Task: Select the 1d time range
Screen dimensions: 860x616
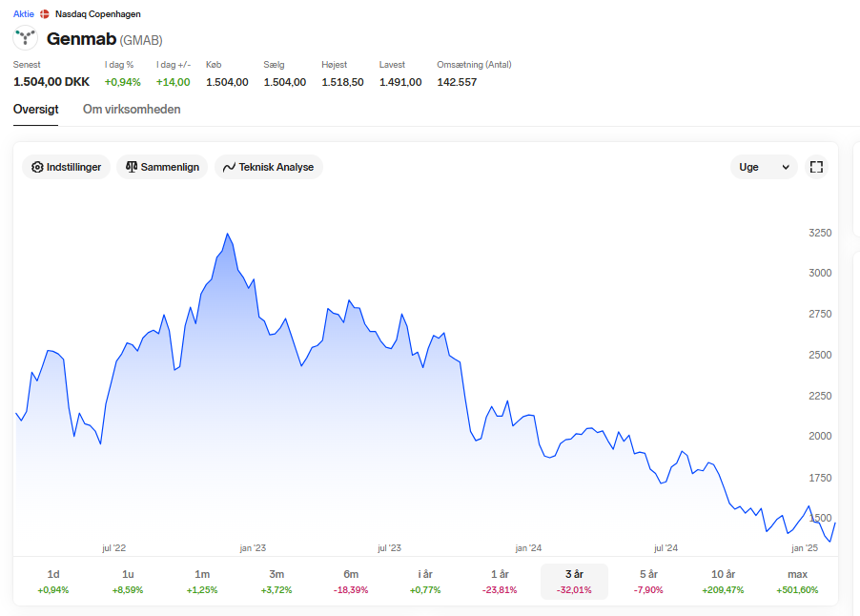Action: point(53,582)
